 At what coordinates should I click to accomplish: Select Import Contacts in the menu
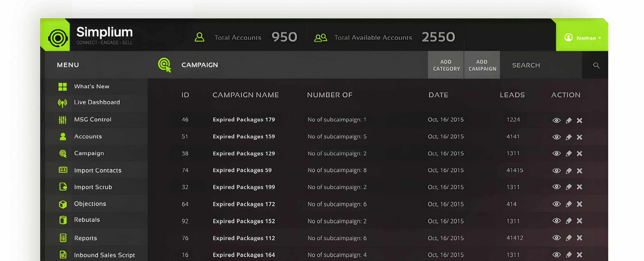coord(98,170)
